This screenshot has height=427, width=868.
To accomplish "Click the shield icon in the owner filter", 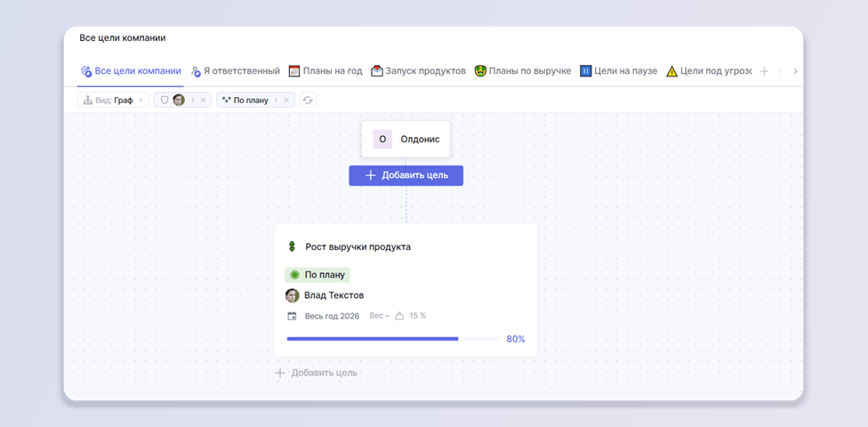I will tap(165, 101).
